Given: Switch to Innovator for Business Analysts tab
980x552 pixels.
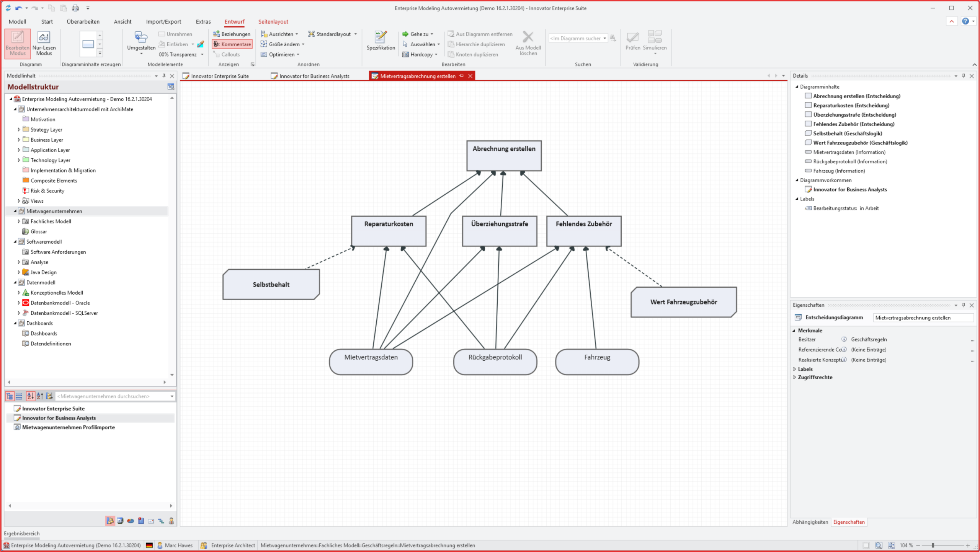Looking at the screenshot, I should pos(314,76).
